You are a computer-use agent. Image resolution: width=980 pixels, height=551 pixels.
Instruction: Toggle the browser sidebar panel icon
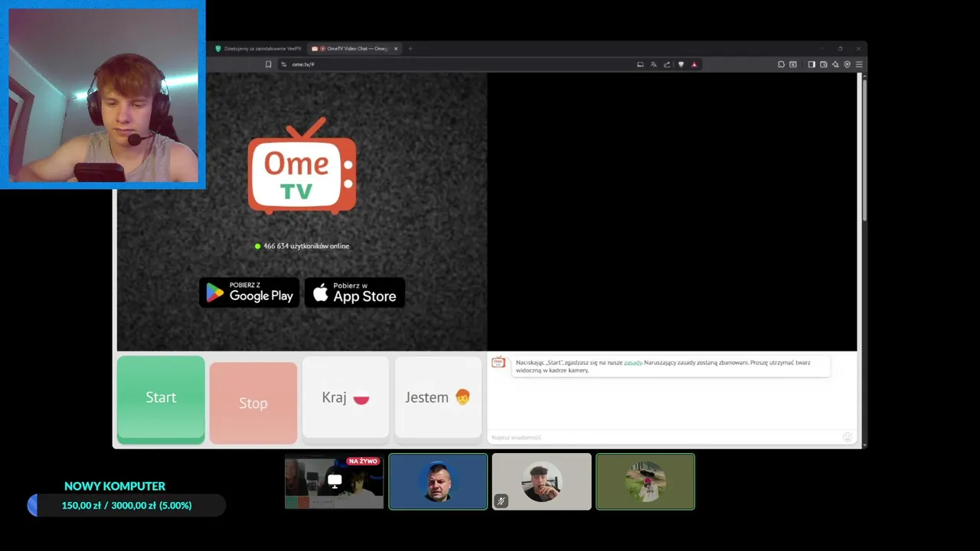point(812,64)
